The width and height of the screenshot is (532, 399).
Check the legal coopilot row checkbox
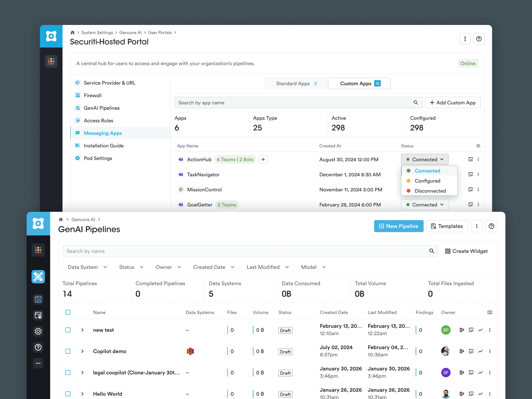68,373
